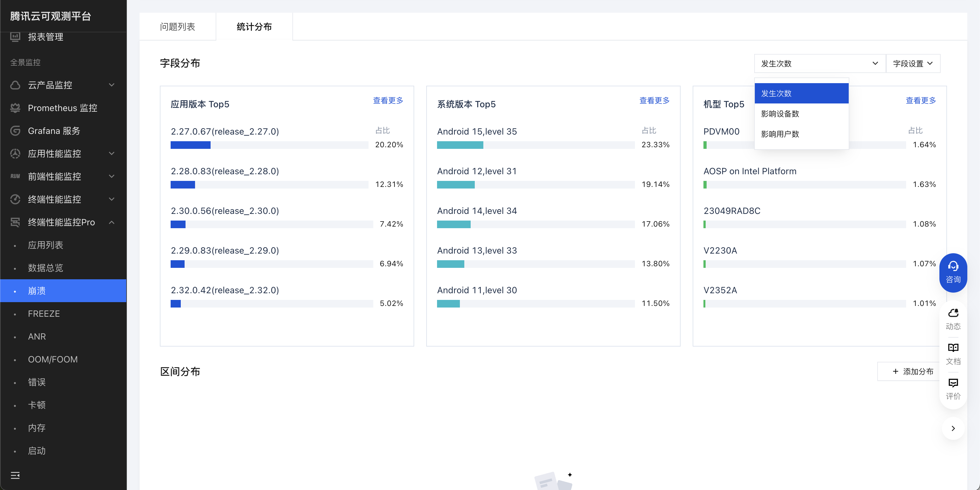This screenshot has height=490, width=980.
Task: Click the Grafana 服务 icon
Action: coord(15,131)
